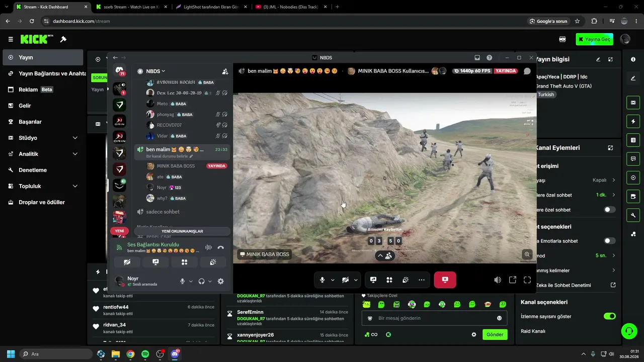Click the red stop watching stream button

[445, 280]
